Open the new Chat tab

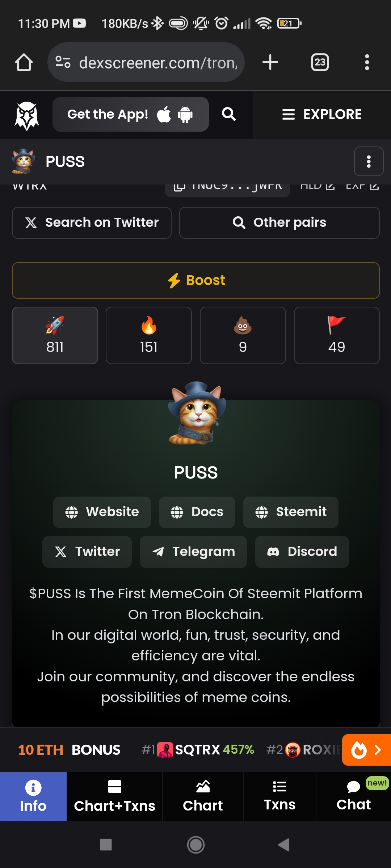click(354, 797)
